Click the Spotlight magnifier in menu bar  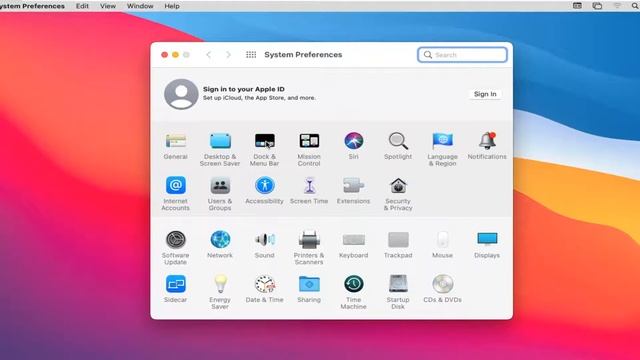(635, 6)
